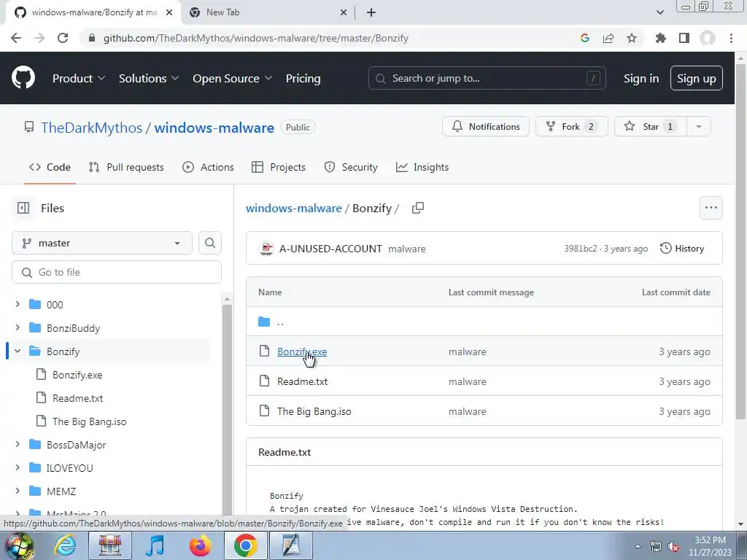Collapse the Files side panel icon
The image size is (747, 560).
(x=23, y=208)
